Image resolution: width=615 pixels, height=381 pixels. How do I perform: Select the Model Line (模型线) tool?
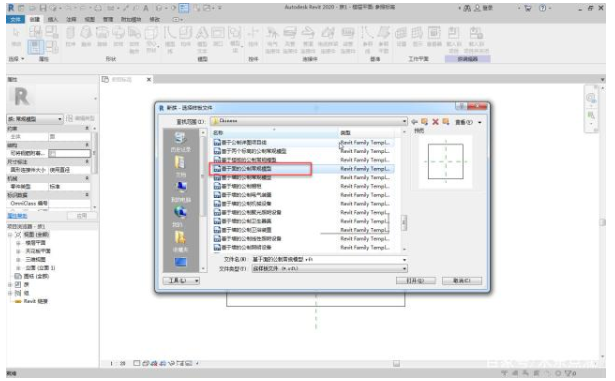[x=170, y=39]
